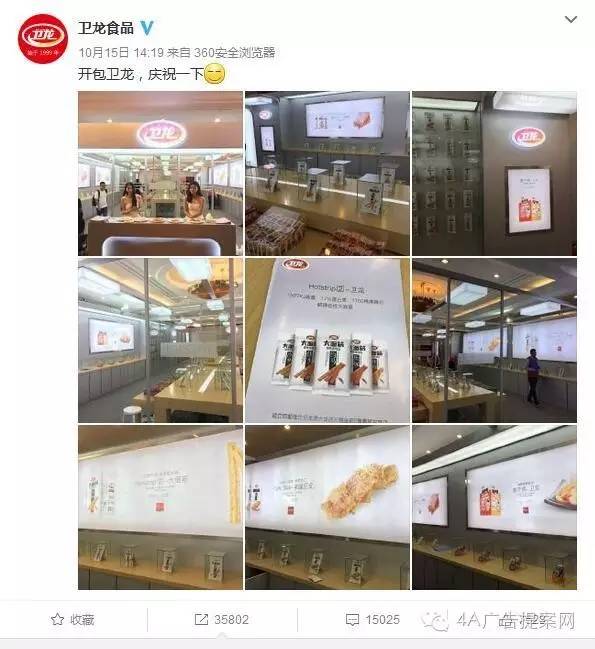This screenshot has width=595, height=649.
Task: Click the post timestamp 10月15日 14:19
Action: [121, 53]
